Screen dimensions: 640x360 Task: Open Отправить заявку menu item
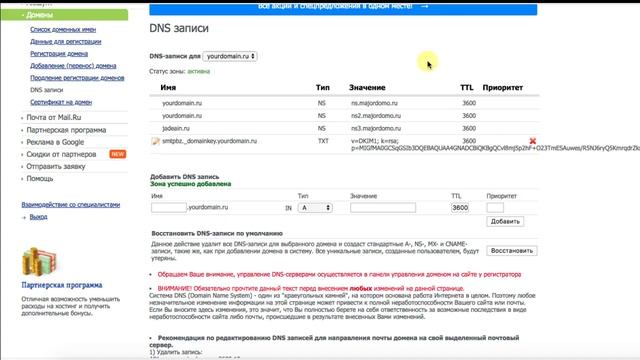tap(56, 167)
